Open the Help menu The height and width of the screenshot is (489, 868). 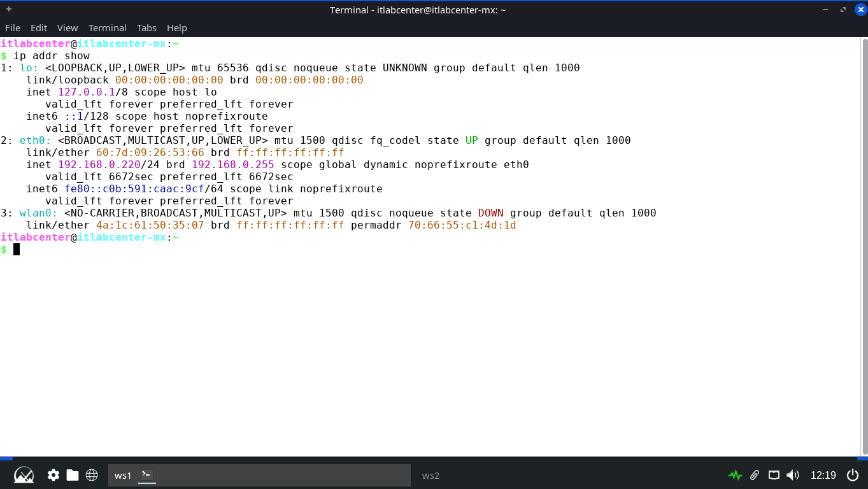177,28
